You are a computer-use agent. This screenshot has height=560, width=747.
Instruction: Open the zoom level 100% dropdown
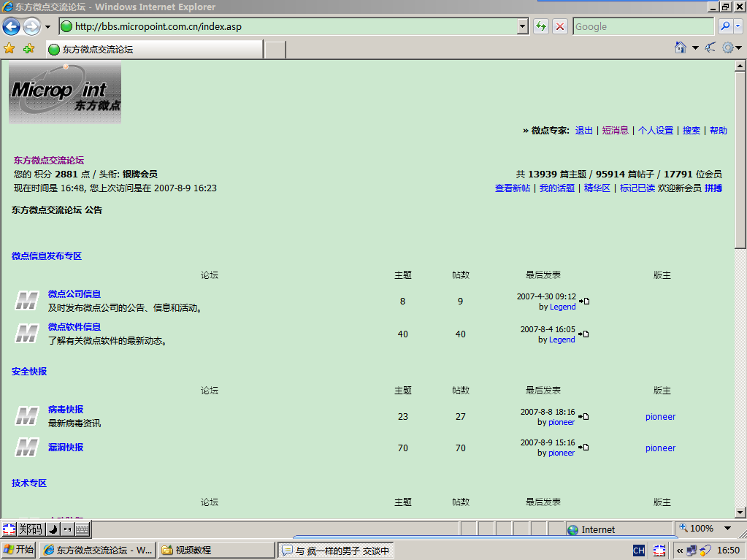[x=727, y=529]
